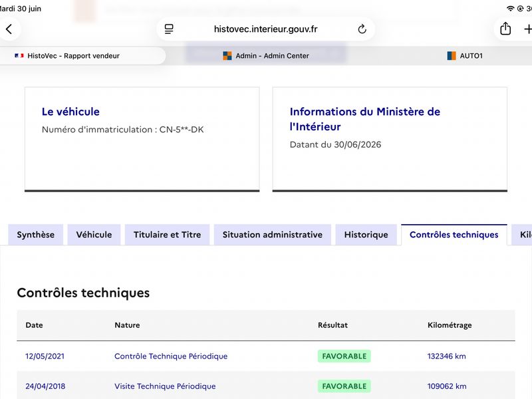The width and height of the screenshot is (532, 399).
Task: Click the Kilométrage column header
Action: point(450,325)
